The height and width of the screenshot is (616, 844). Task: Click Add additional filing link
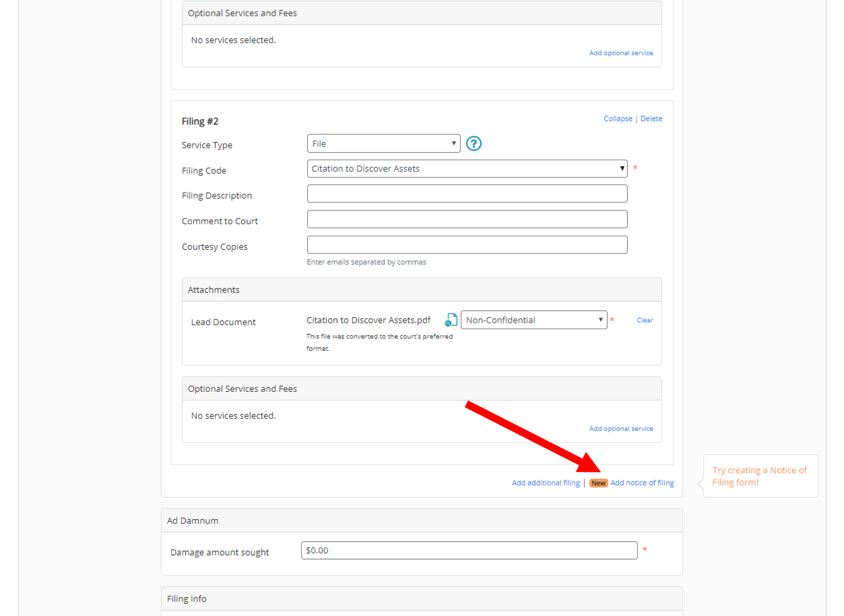[x=545, y=483]
